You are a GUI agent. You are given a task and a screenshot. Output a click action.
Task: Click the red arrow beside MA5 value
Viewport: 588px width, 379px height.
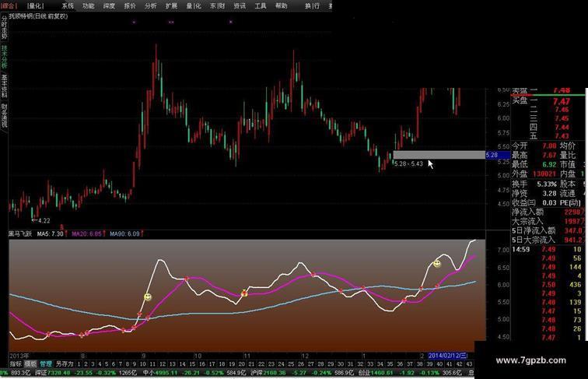pos(66,233)
